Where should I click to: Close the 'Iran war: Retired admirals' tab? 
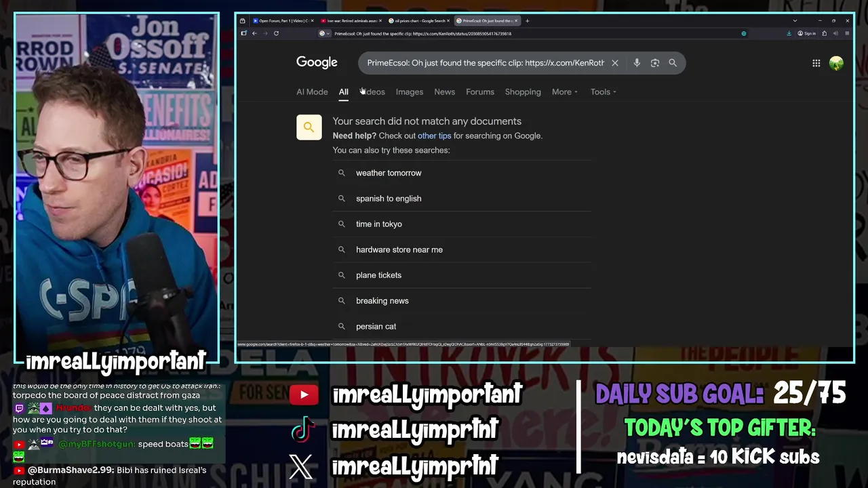380,20
